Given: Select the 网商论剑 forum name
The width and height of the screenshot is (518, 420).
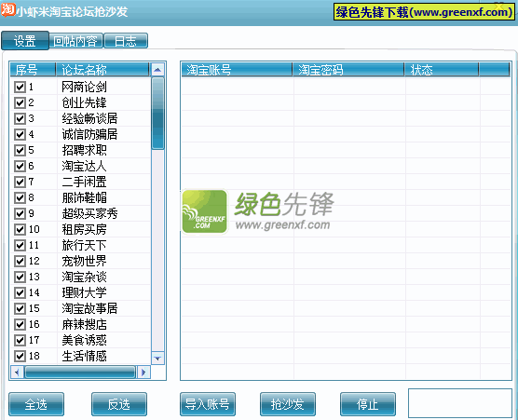Looking at the screenshot, I should 84,88.
